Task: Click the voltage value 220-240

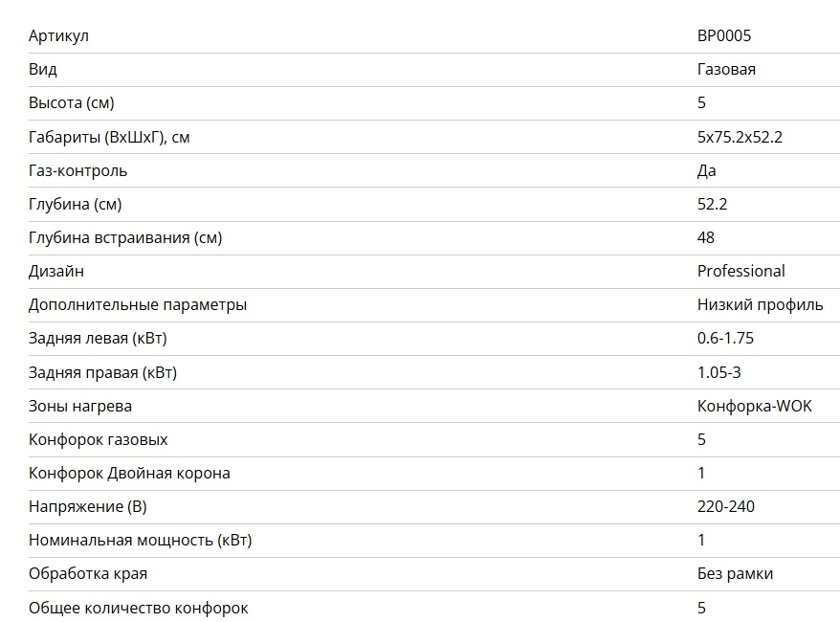Action: 726,507
